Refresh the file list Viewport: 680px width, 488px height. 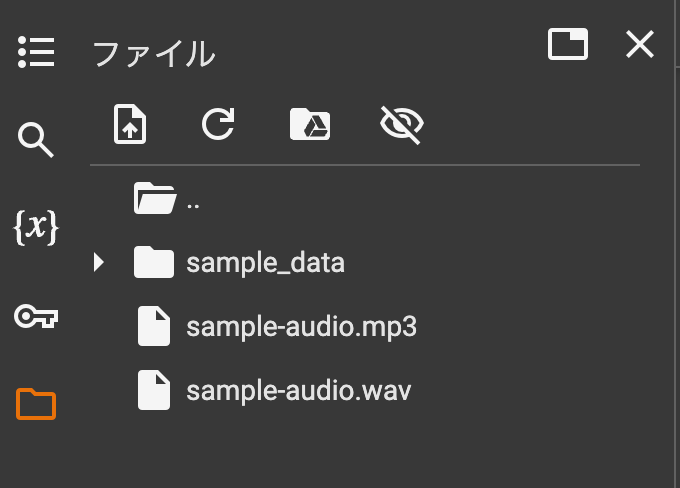coord(219,124)
